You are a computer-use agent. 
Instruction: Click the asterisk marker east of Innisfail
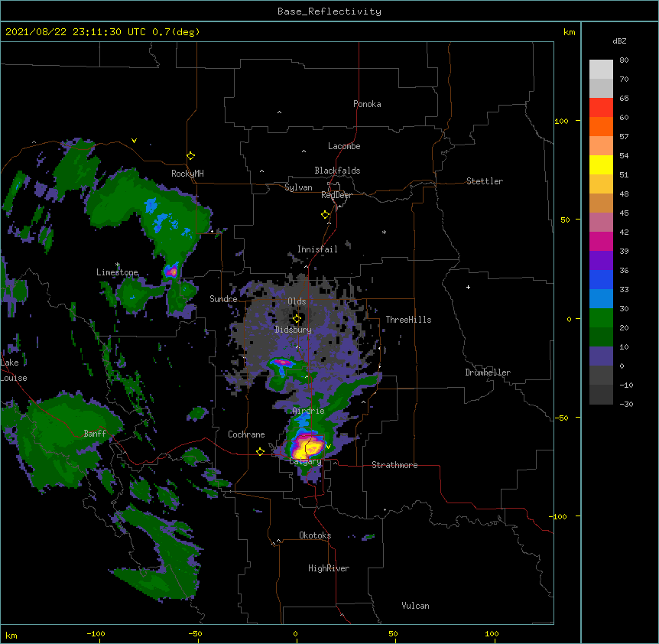(x=384, y=232)
